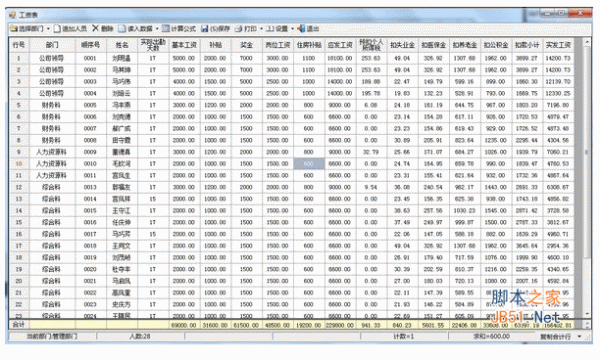Click the 顺序号 column header
Screen dimensions: 600x360
click(x=90, y=45)
